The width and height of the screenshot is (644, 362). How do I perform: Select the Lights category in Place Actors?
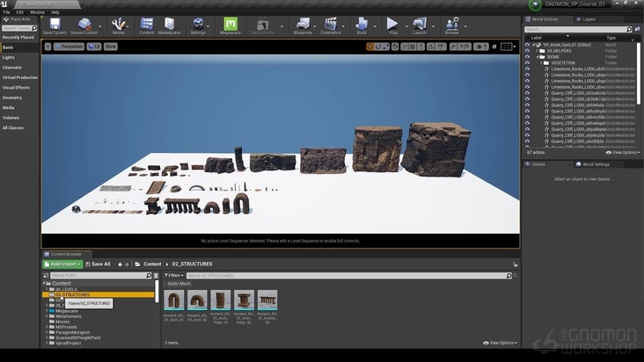pyautogui.click(x=9, y=57)
